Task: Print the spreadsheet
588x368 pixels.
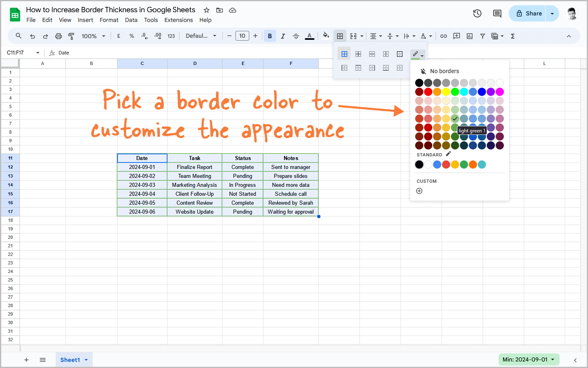Action: click(x=59, y=36)
